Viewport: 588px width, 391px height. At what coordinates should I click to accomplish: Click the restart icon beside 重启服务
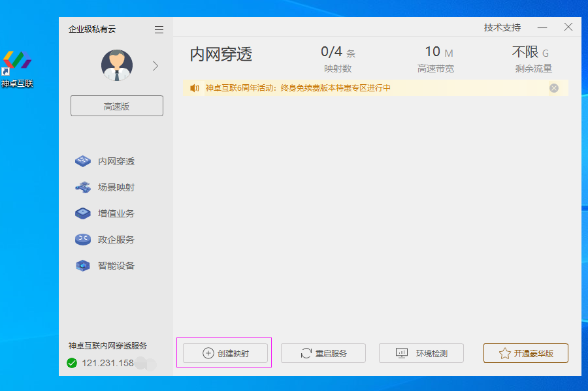point(305,352)
